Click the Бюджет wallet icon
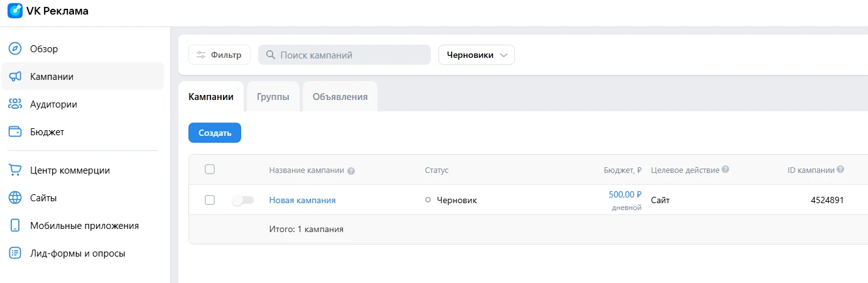Viewport: 868px width, 283px height. click(15, 132)
